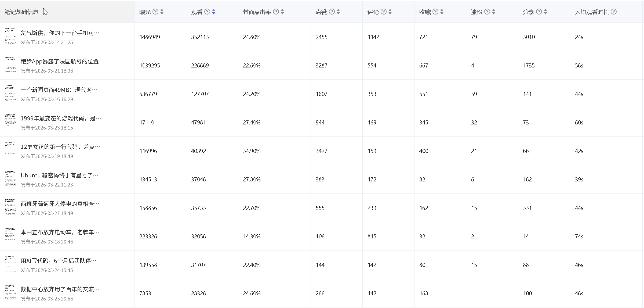The width and height of the screenshot is (644, 308).
Task: Click 笔记基础信息 column header
Action: tap(21, 12)
